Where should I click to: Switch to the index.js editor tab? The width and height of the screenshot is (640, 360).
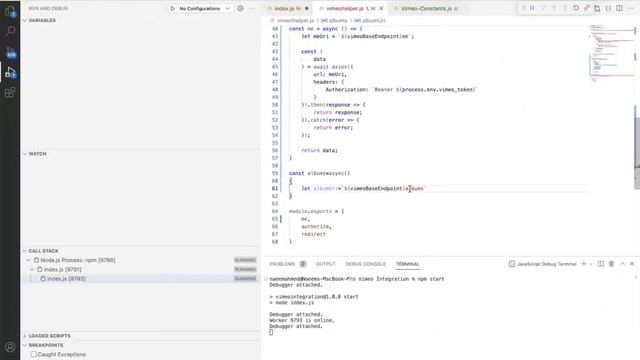tap(287, 8)
